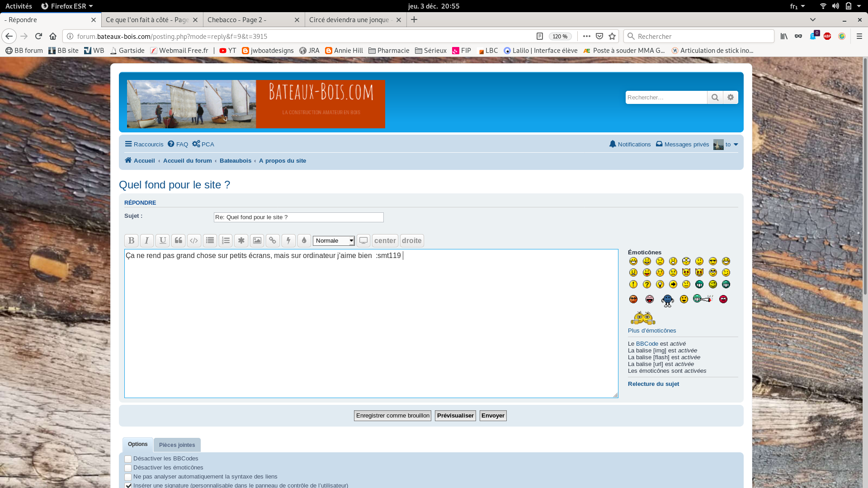The image size is (868, 488).
Task: Insert an ordered numbered list
Action: point(226,240)
